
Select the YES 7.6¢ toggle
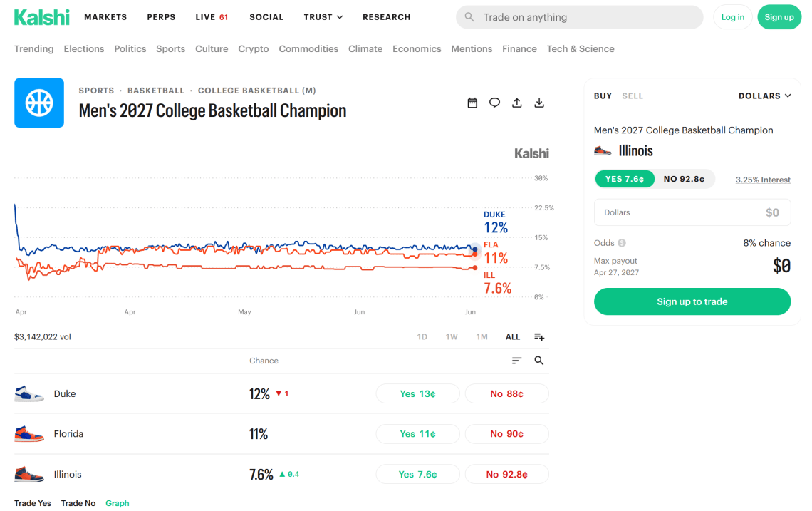click(x=625, y=179)
